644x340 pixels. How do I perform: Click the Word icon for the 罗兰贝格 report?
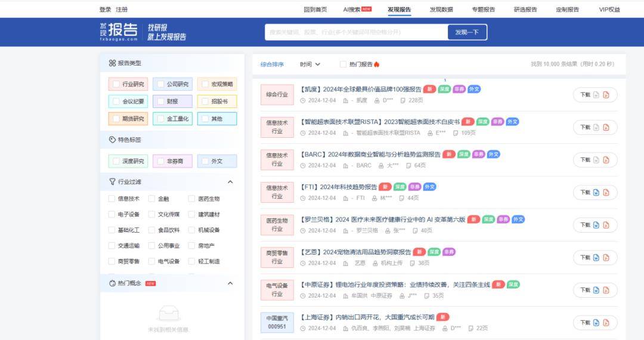pyautogui.click(x=596, y=225)
